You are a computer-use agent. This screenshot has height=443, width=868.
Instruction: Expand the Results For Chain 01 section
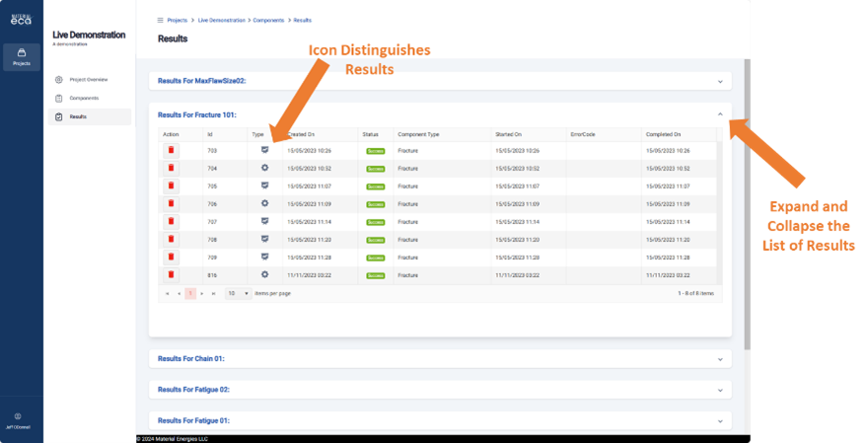coord(720,359)
